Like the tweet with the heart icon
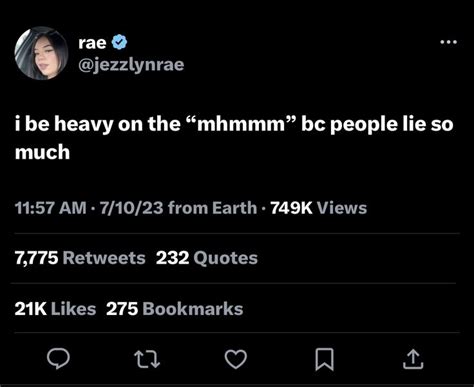 (x=236, y=359)
